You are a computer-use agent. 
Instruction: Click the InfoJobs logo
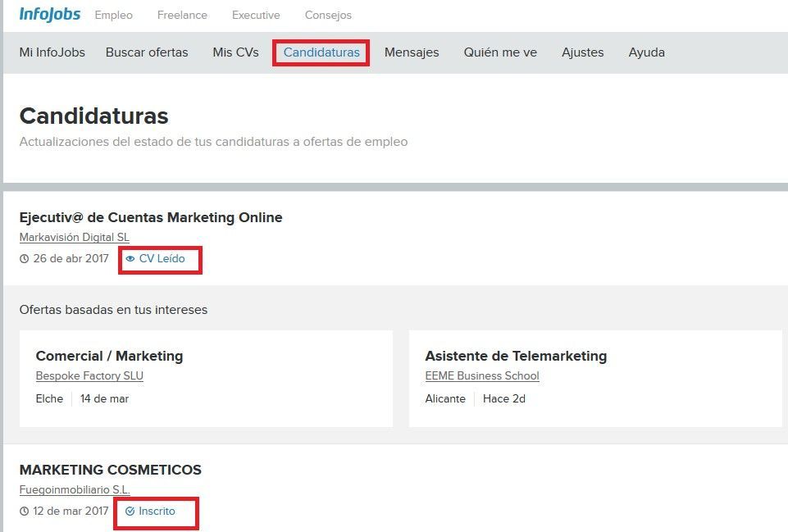(x=50, y=14)
